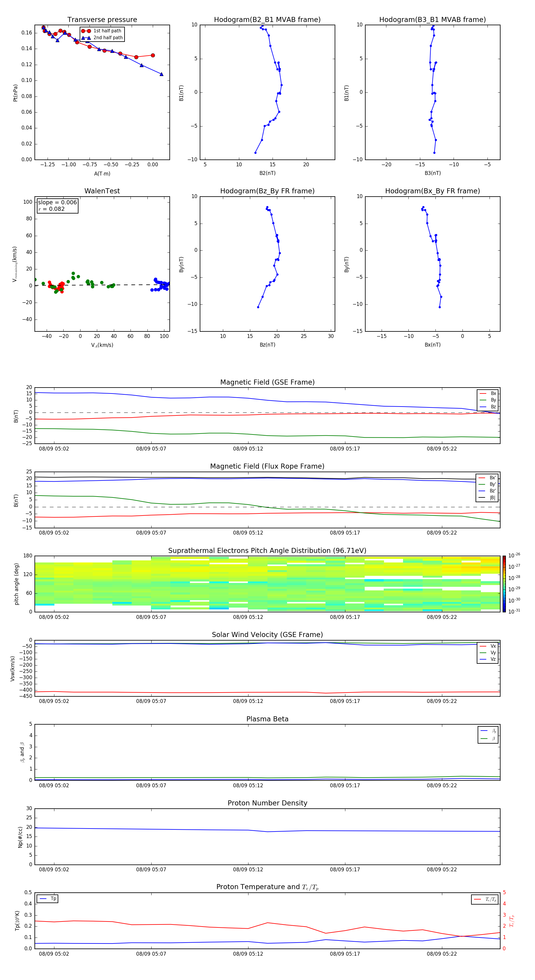The height and width of the screenshot is (980, 535).
Task: Click the pitch angle color scale bar
Action: tap(504, 584)
